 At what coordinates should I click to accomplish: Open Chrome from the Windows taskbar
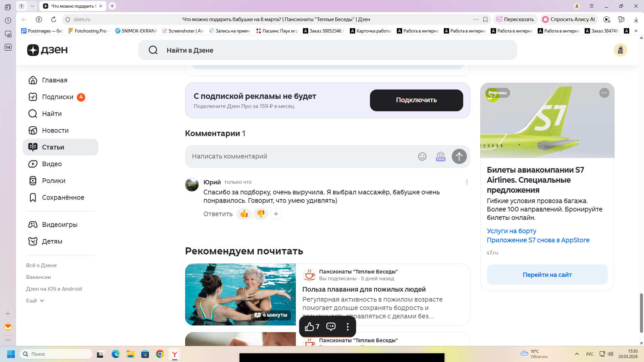[160, 354]
